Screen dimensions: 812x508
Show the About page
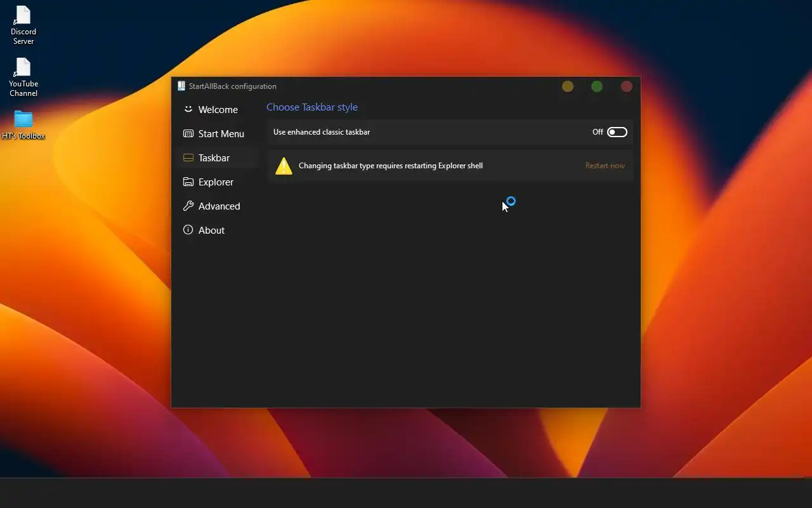(218, 230)
